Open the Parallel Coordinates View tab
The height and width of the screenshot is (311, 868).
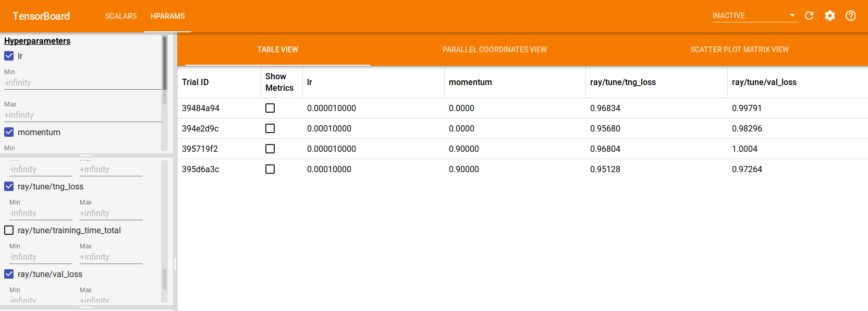494,50
